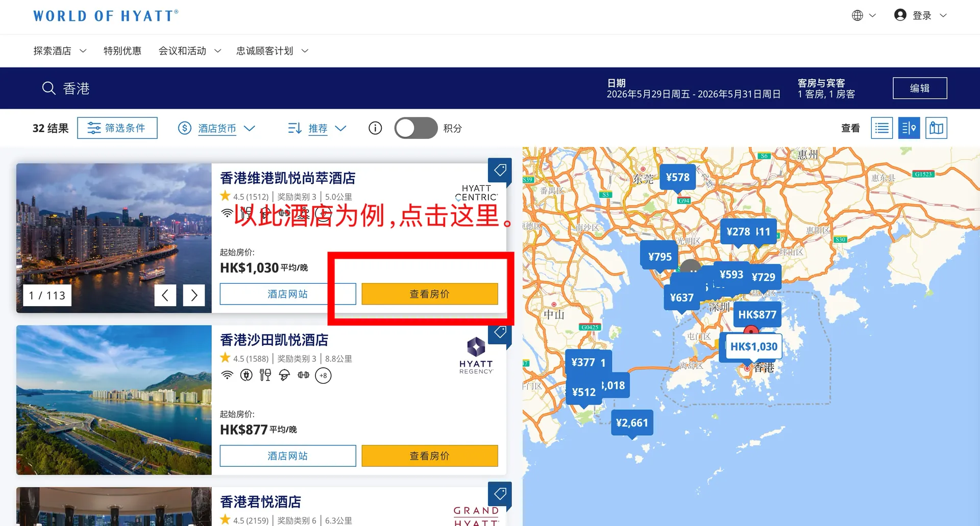Open the 特别优惠 menu item

(122, 51)
